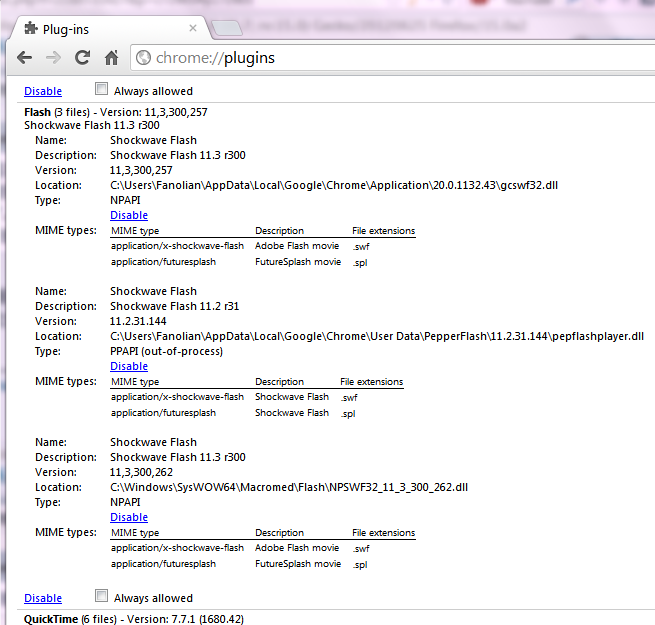
Task: Close the Plug-ins tab
Action: (x=191, y=25)
